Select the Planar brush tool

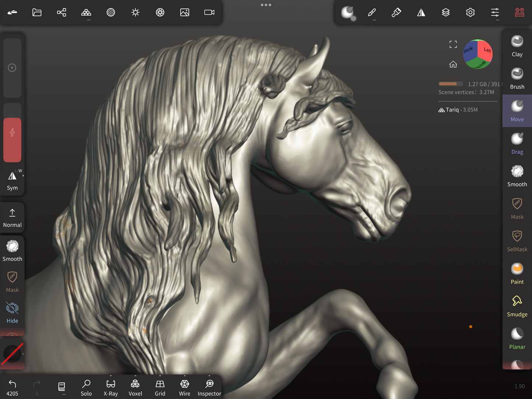point(517,338)
